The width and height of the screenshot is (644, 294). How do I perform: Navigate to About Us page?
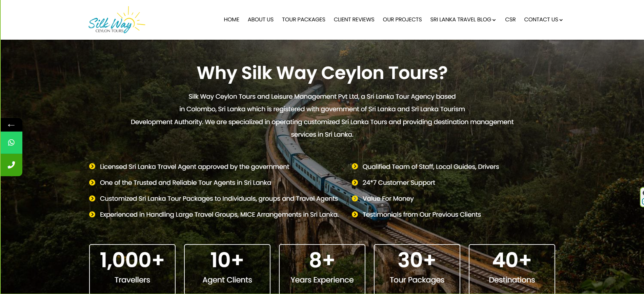[260, 20]
